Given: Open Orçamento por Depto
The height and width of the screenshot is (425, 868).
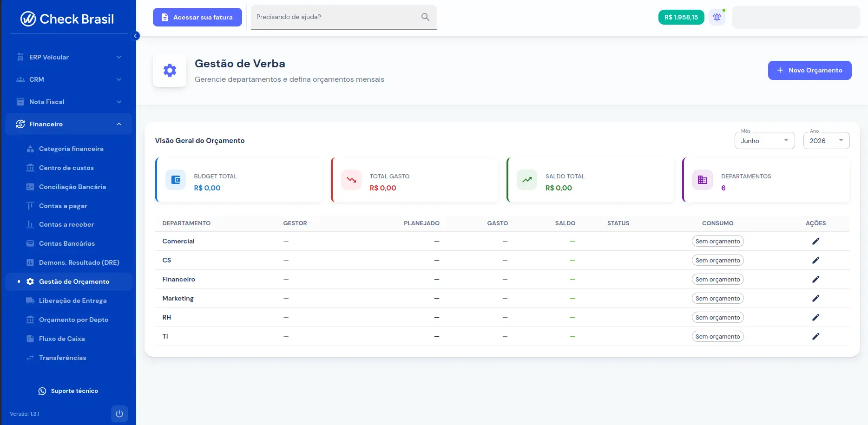Looking at the screenshot, I should (69, 320).
